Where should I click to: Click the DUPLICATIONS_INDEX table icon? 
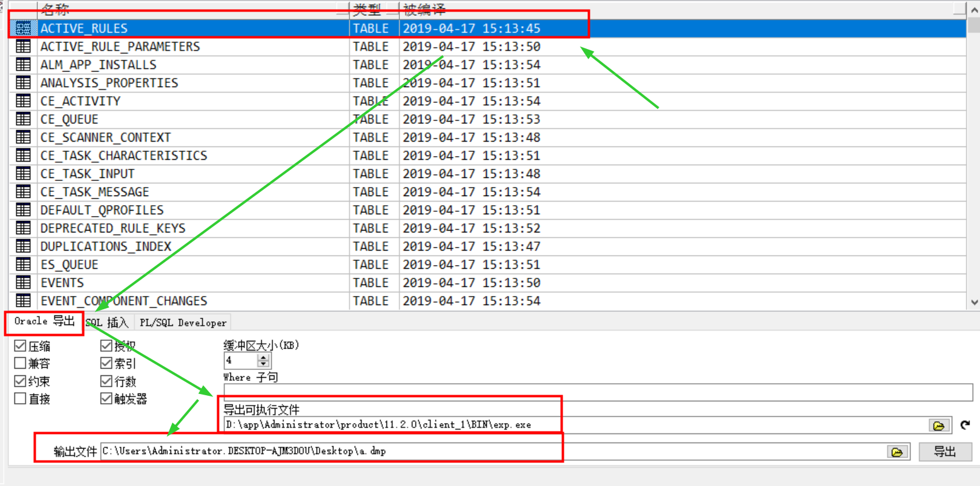click(x=23, y=246)
